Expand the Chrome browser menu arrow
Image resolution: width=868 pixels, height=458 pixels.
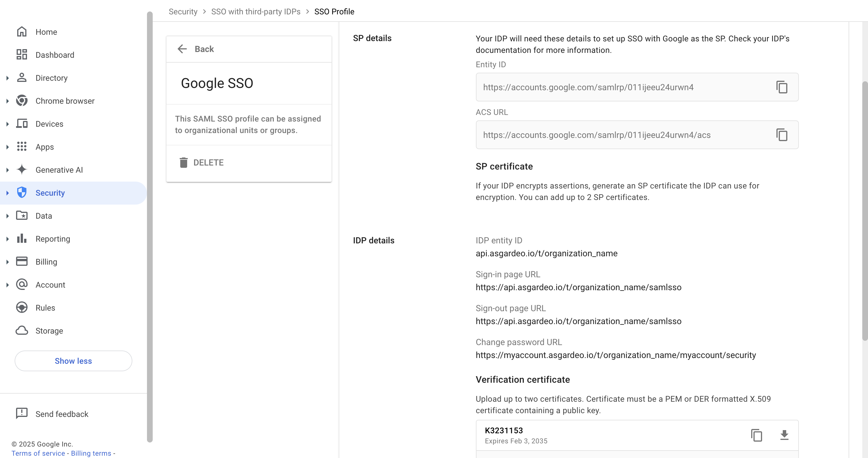[7, 101]
